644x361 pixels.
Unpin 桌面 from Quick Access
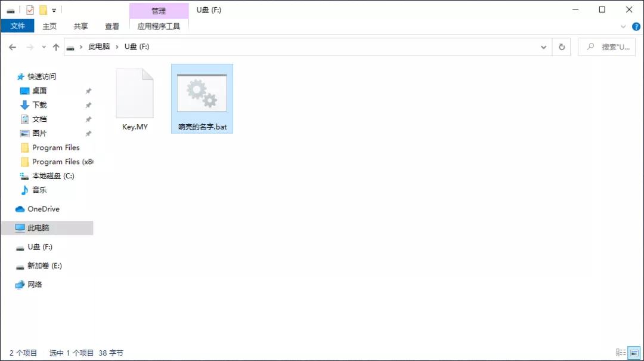88,90
